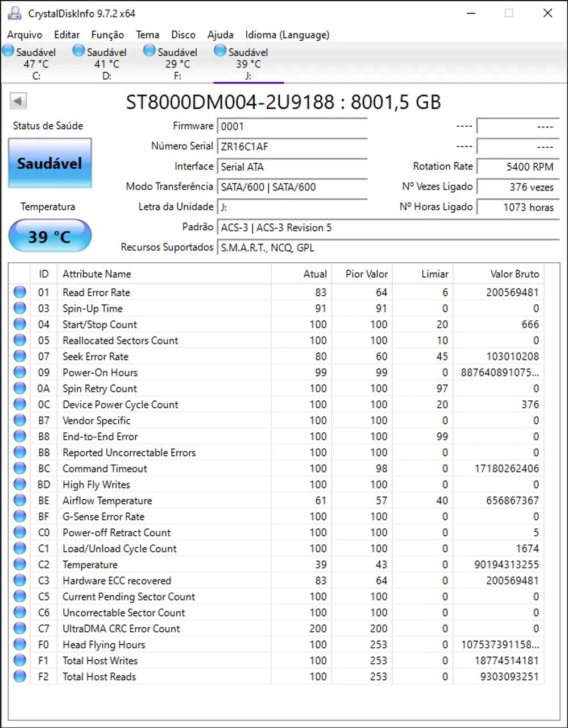Click the status orb for Total Host Reads
568x728 pixels.
tap(20, 676)
